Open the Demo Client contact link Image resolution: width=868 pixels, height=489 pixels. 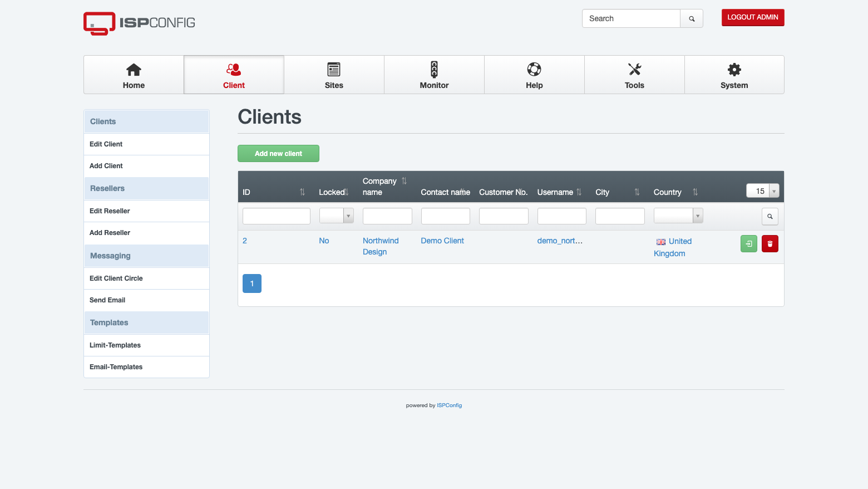[442, 241]
